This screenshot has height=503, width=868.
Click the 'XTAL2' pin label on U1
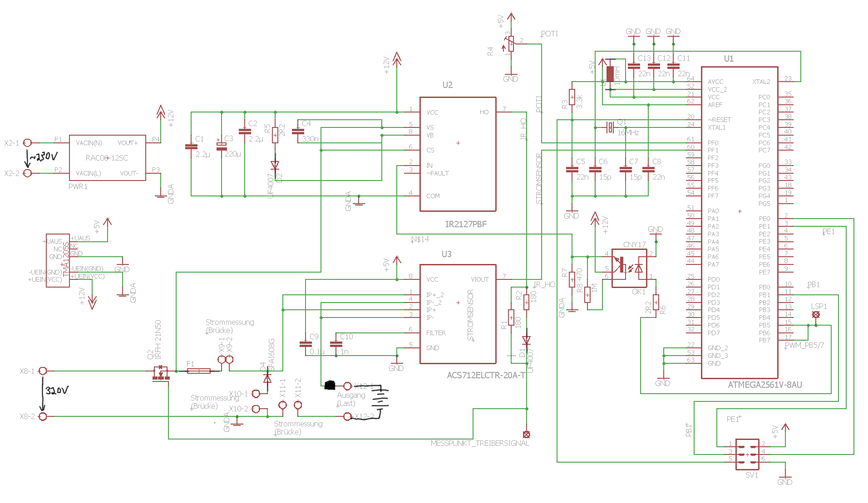(x=761, y=82)
